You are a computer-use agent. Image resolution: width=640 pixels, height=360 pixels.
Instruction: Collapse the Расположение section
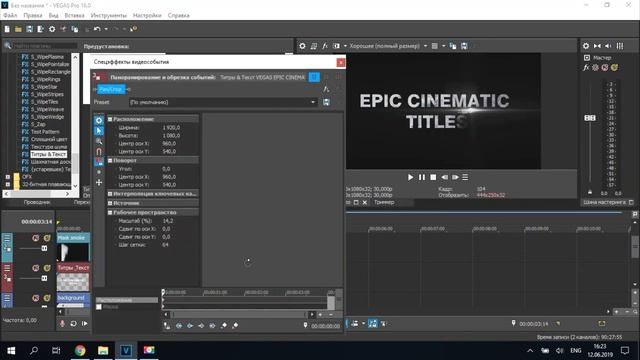110,119
